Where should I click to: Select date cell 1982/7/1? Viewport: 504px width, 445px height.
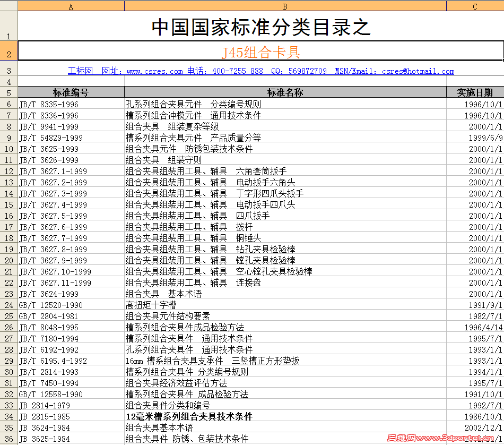tap(475, 316)
